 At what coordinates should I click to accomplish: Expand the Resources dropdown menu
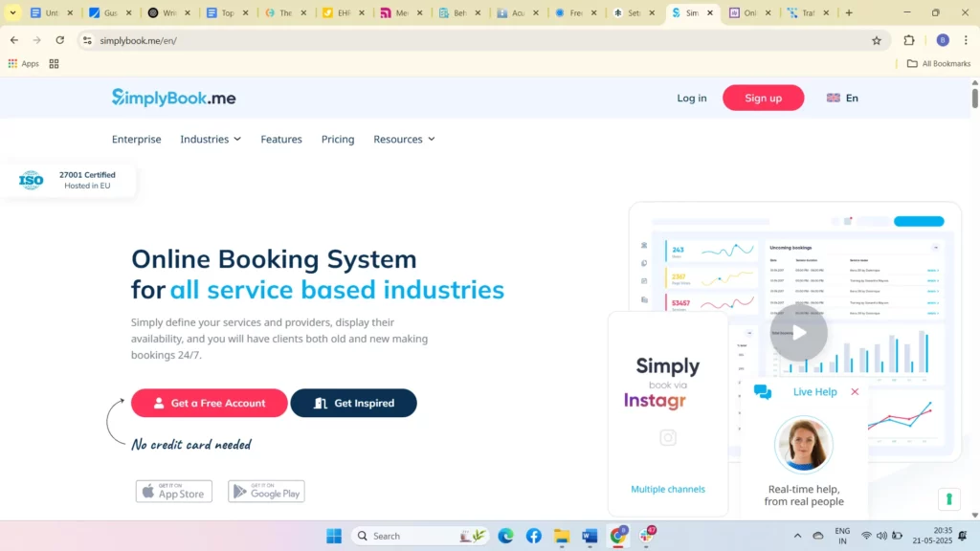coord(403,139)
